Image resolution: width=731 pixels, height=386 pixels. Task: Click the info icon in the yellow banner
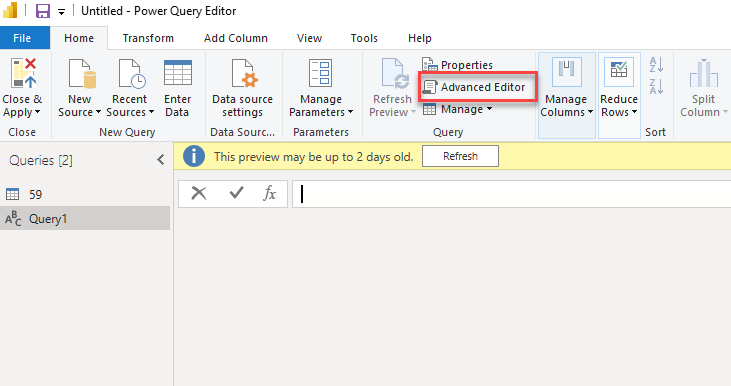tap(194, 156)
